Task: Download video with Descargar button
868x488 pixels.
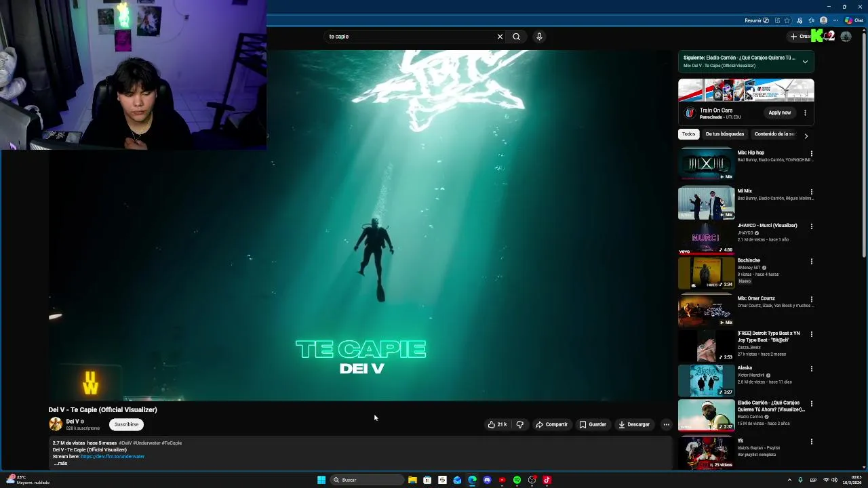Action: pos(634,424)
